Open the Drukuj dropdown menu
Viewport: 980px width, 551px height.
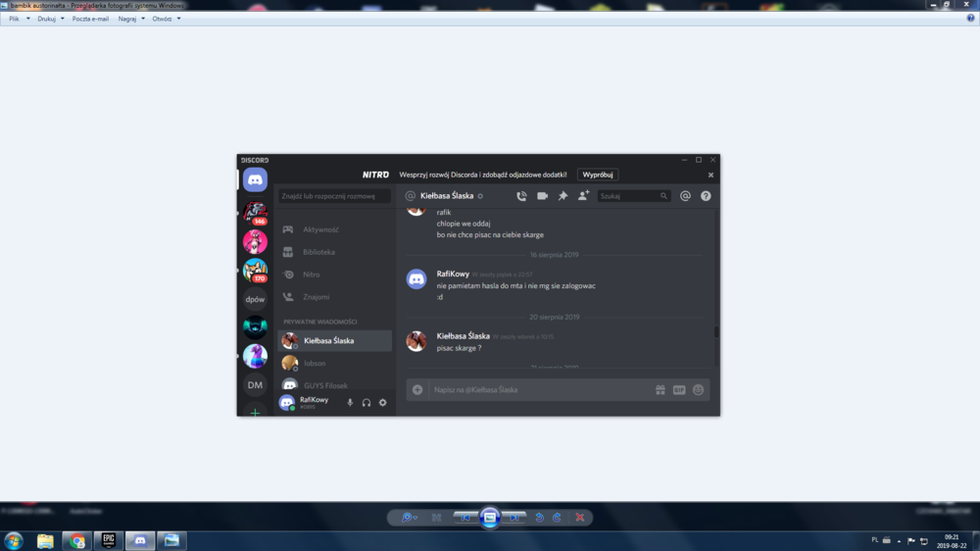[x=51, y=19]
